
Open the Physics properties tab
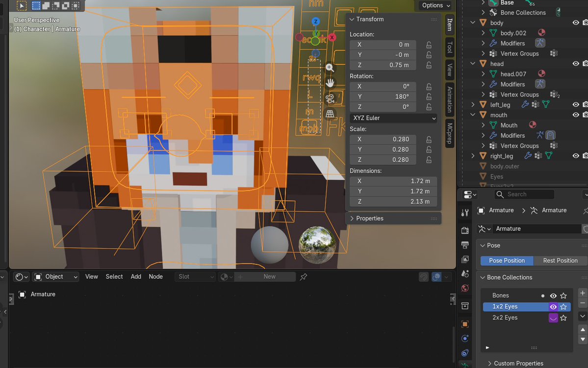[x=465, y=353]
